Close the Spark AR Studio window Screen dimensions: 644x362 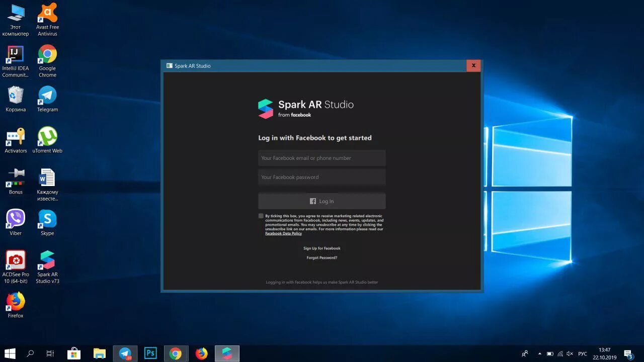tap(473, 65)
